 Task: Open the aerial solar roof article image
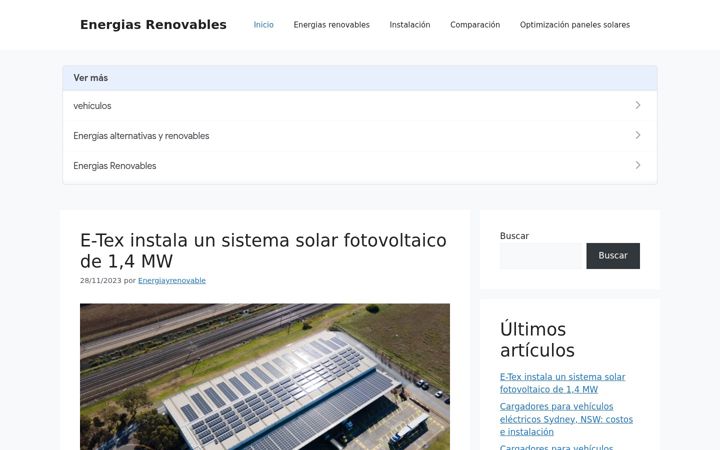264,377
